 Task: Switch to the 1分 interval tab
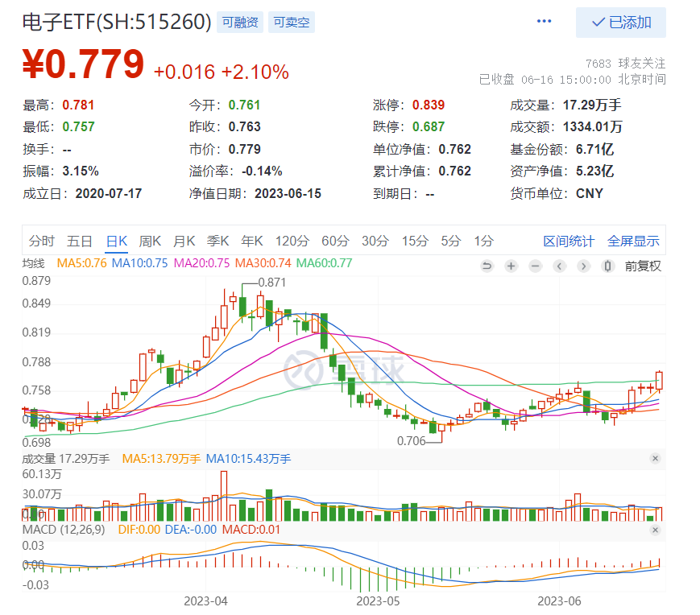click(483, 241)
